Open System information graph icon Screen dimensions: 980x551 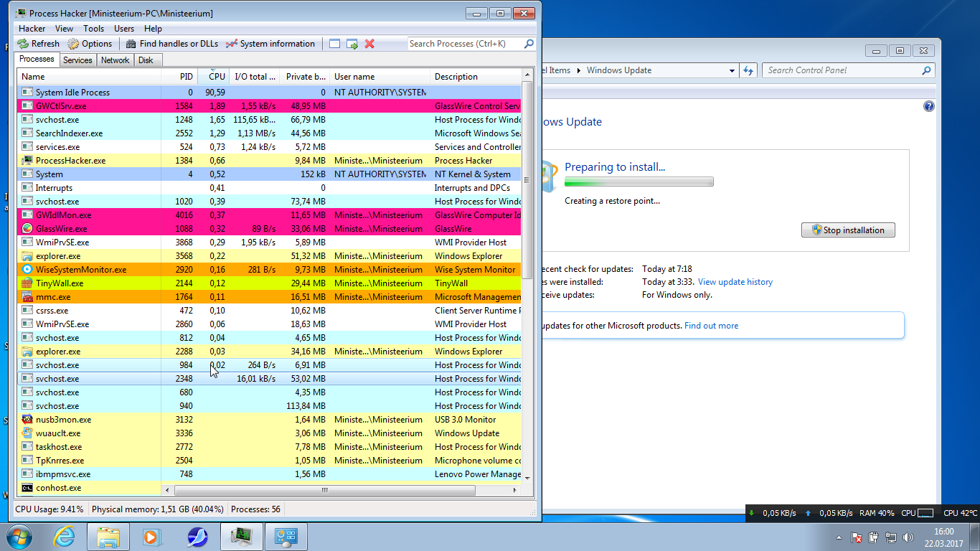click(231, 44)
